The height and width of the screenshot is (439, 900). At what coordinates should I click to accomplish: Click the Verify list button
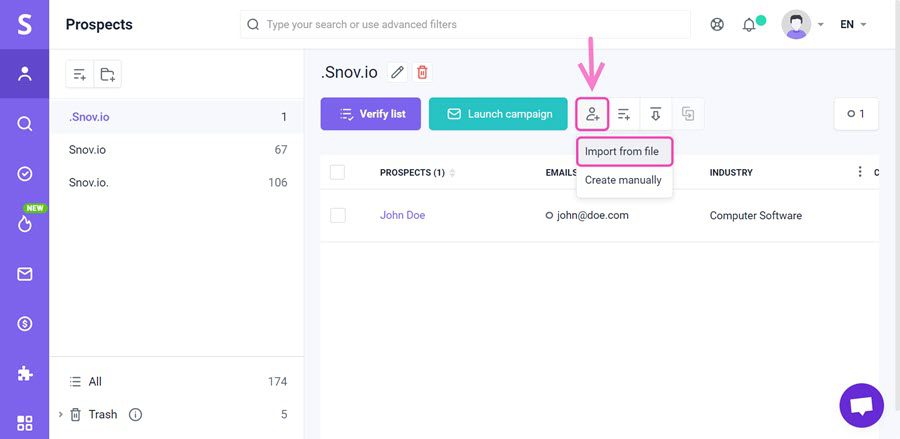point(371,114)
